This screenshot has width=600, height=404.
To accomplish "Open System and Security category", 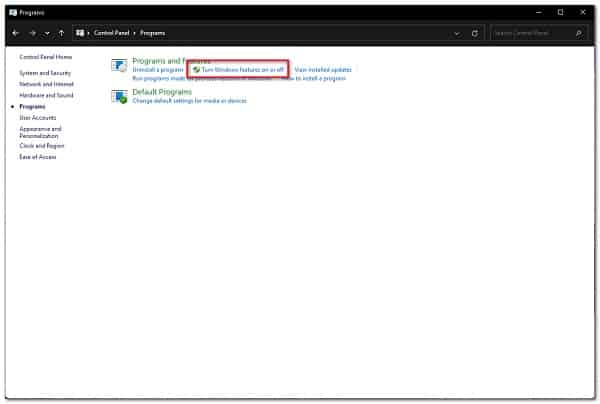I will point(45,73).
